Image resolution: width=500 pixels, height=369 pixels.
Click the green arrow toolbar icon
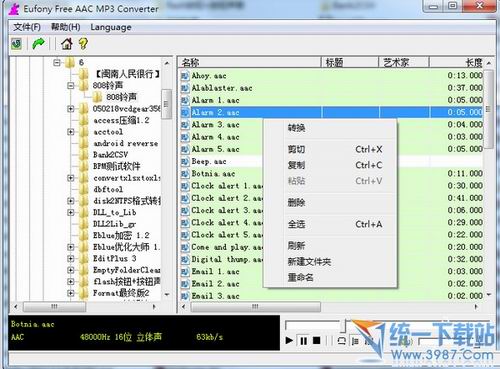pyautogui.click(x=38, y=44)
